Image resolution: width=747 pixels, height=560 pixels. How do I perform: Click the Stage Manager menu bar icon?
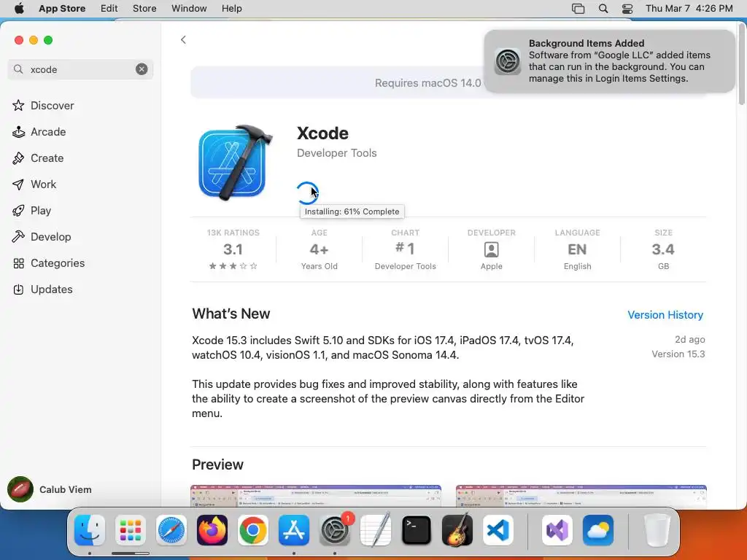click(578, 9)
